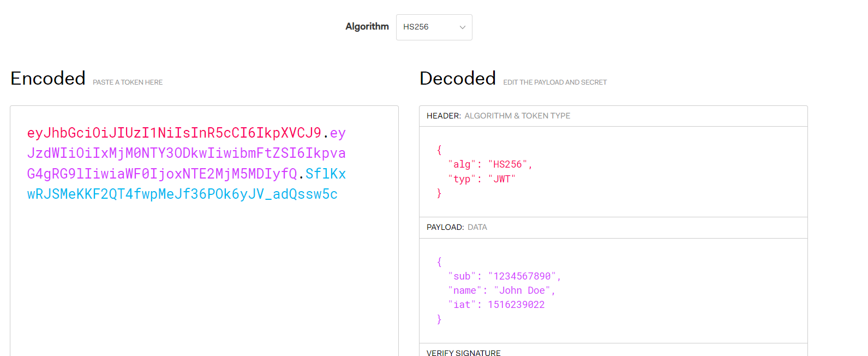Click the "name": "John Doe" line

[x=501, y=290]
